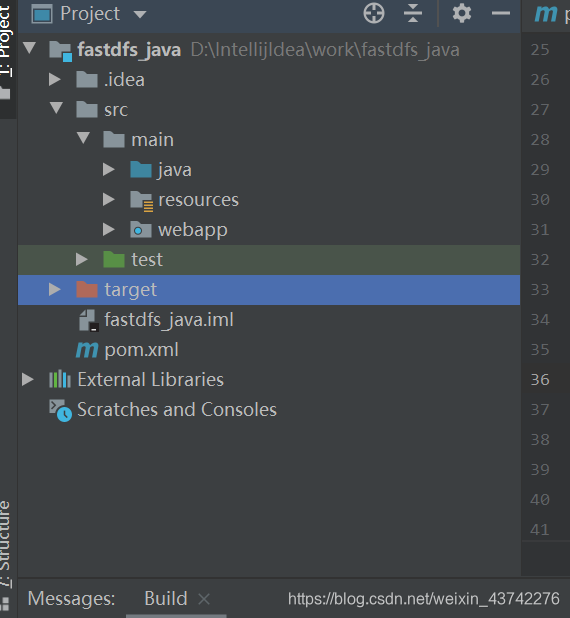Select the src folder label
This screenshot has height=618, width=570.
click(x=116, y=110)
